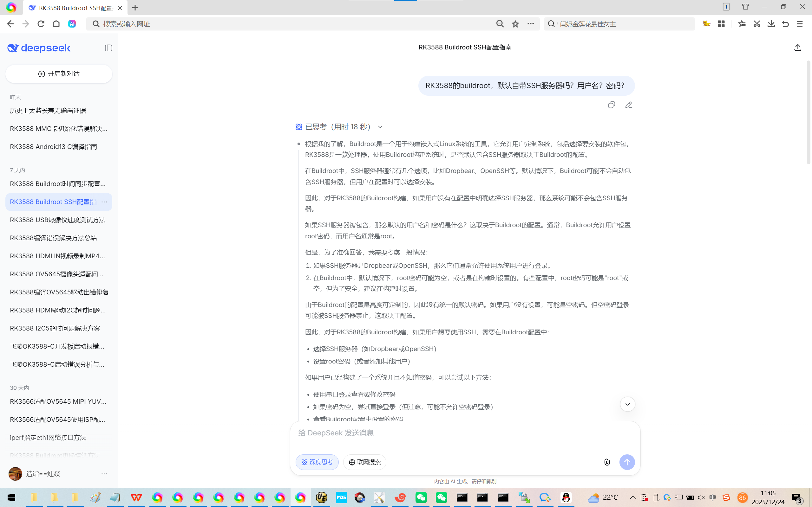Bookmark page with star icon
The width and height of the screenshot is (812, 507).
pyautogui.click(x=515, y=24)
